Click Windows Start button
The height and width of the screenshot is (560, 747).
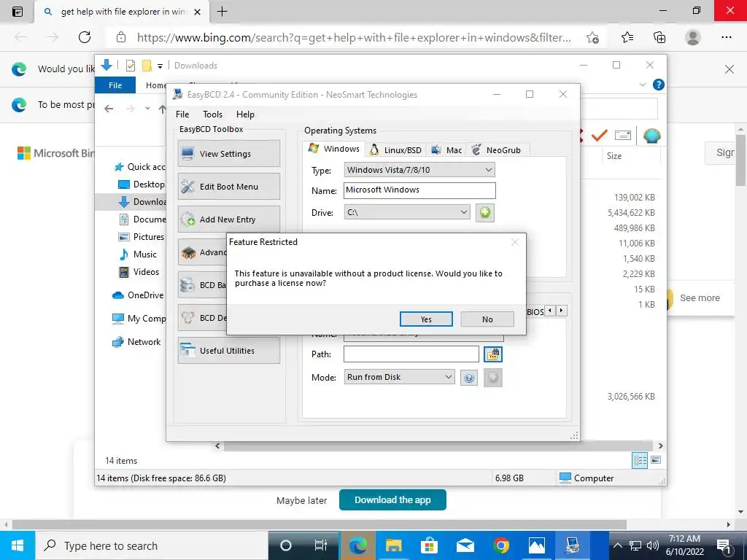pyautogui.click(x=18, y=545)
